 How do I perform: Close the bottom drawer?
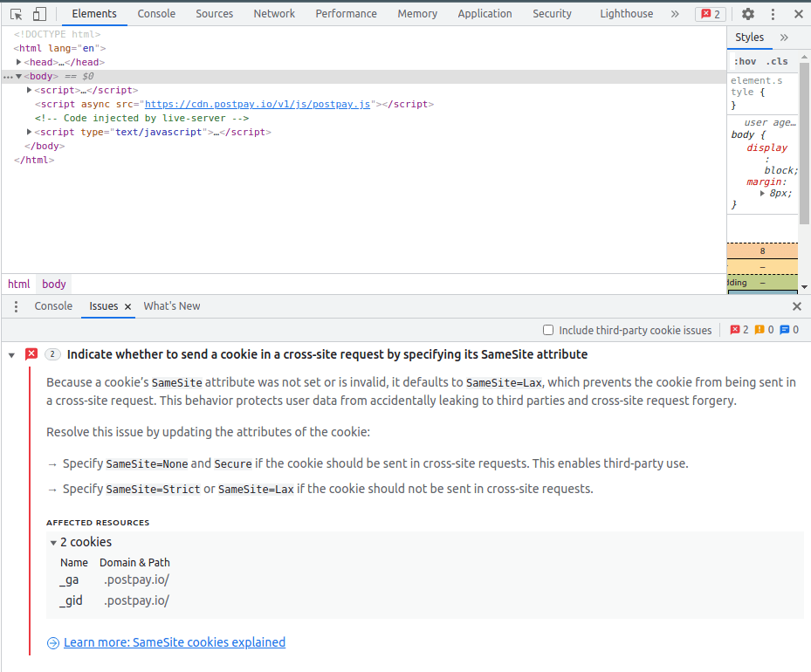click(797, 306)
